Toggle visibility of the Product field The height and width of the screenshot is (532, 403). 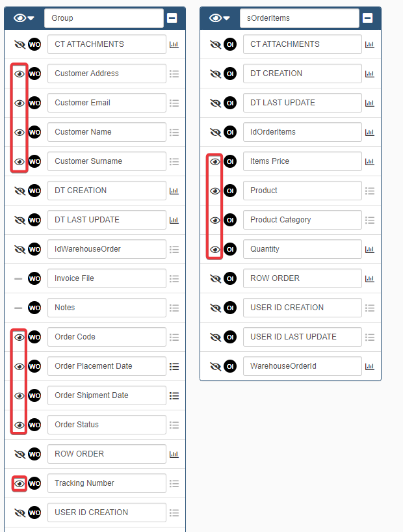click(x=215, y=191)
